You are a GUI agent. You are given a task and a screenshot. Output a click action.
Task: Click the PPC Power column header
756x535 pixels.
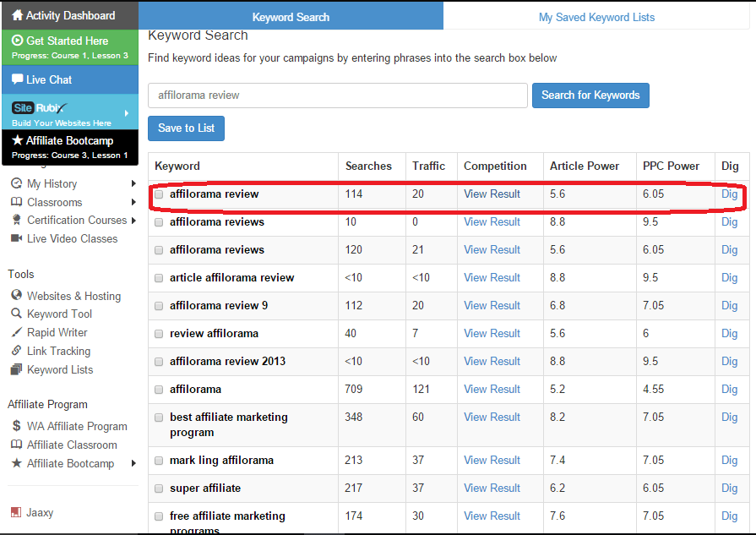[671, 166]
